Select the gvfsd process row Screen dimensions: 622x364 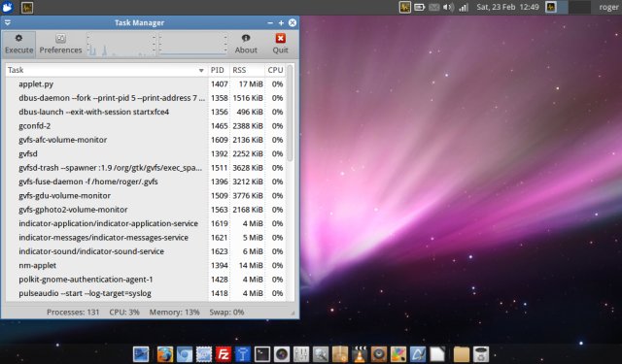coord(146,153)
